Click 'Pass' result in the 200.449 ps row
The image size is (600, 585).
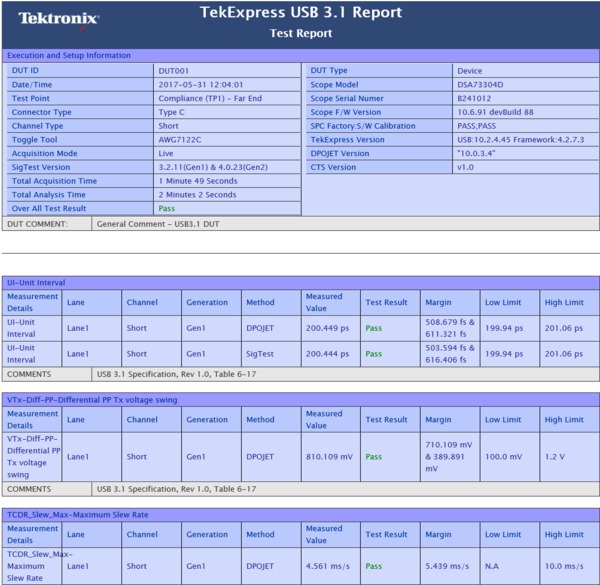(373, 328)
